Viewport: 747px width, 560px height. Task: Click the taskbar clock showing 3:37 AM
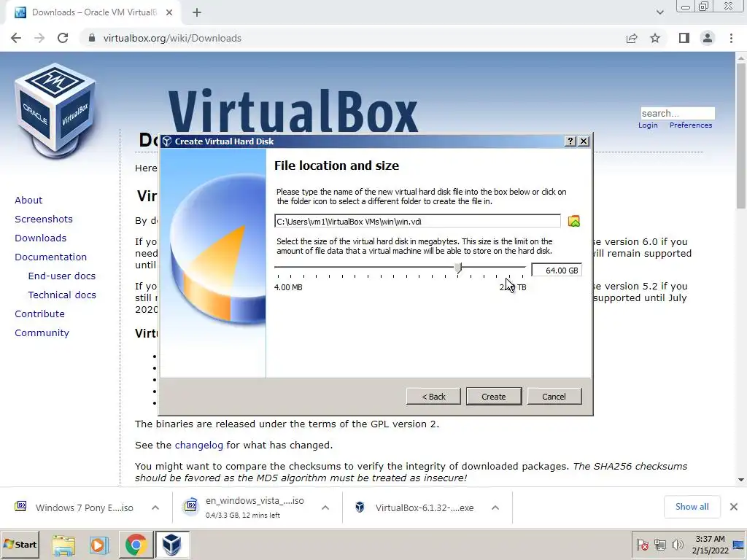[x=710, y=545]
